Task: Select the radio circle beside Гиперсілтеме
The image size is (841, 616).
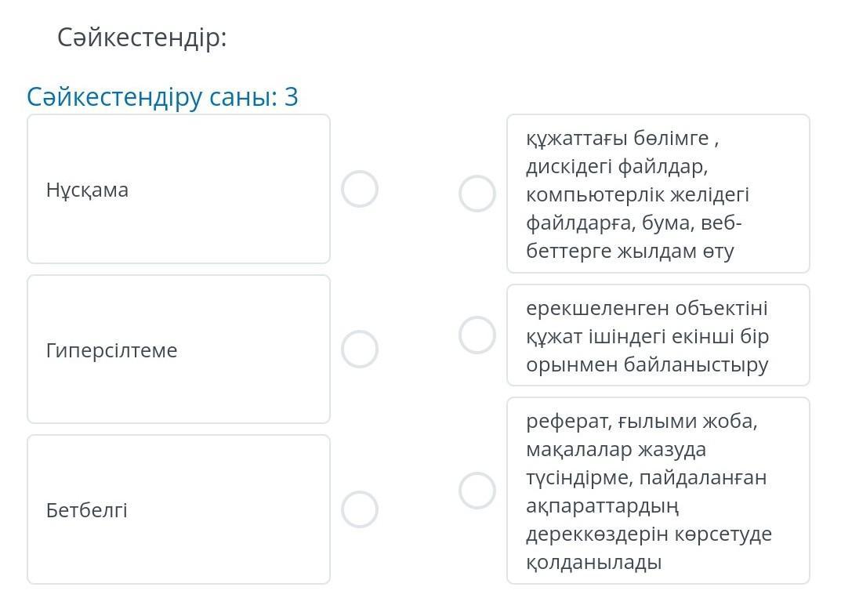Action: tap(360, 349)
